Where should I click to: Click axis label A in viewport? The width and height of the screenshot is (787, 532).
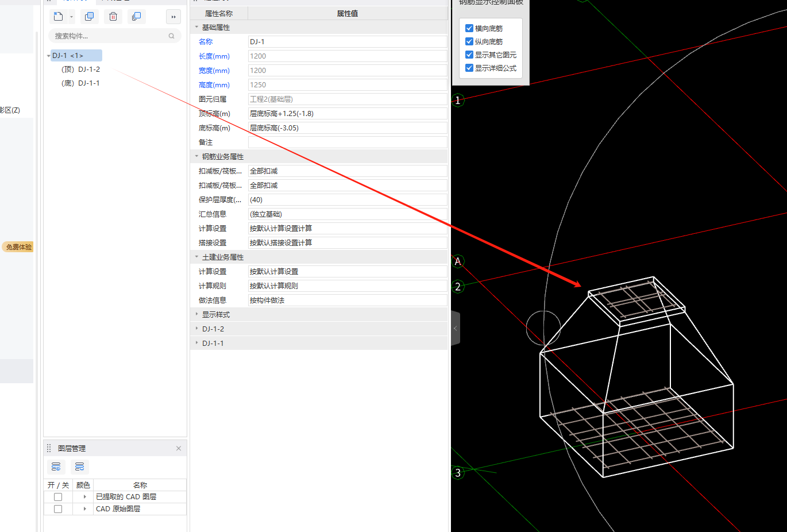tap(458, 261)
